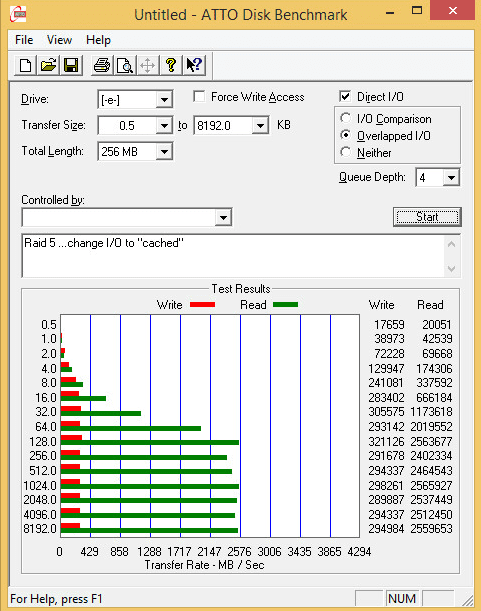The width and height of the screenshot is (481, 611).
Task: Click the Read value 666184
Action: (434, 397)
